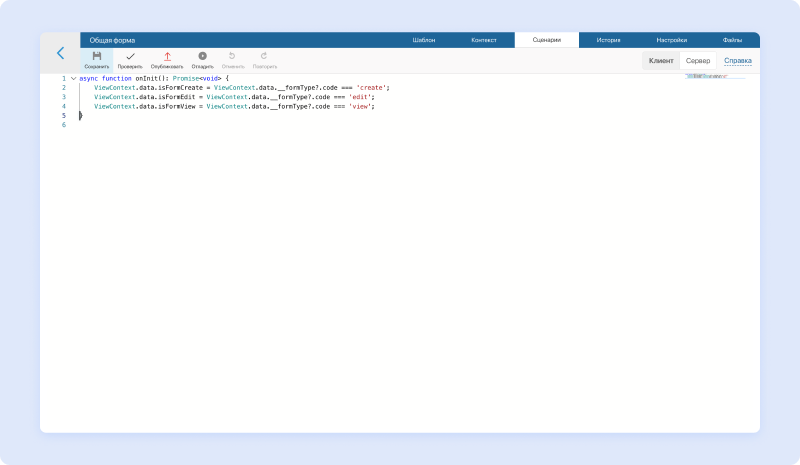
Task: Save the script with Сохранить icon
Action: 97,57
